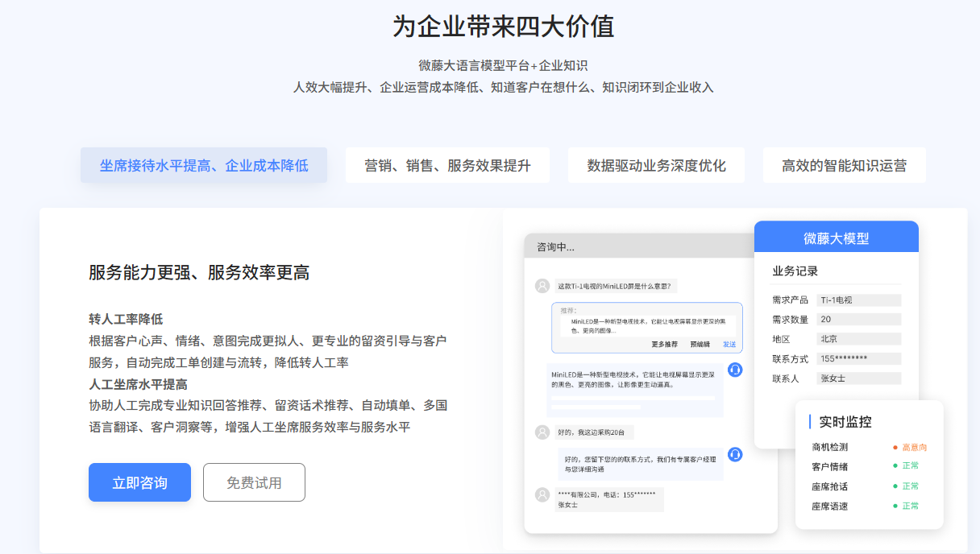
Task: Open the 数据驱动业务深度优化 tab
Action: [x=656, y=165]
